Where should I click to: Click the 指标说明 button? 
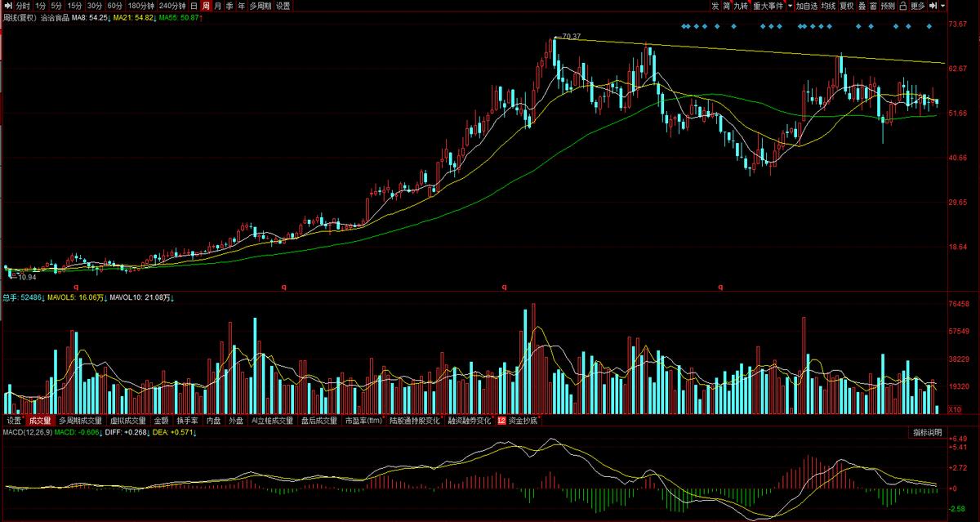[927, 432]
